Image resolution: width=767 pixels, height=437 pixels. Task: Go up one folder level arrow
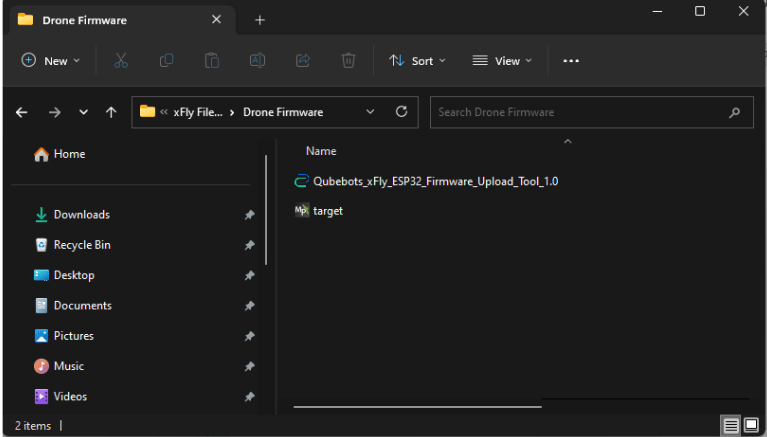(111, 113)
